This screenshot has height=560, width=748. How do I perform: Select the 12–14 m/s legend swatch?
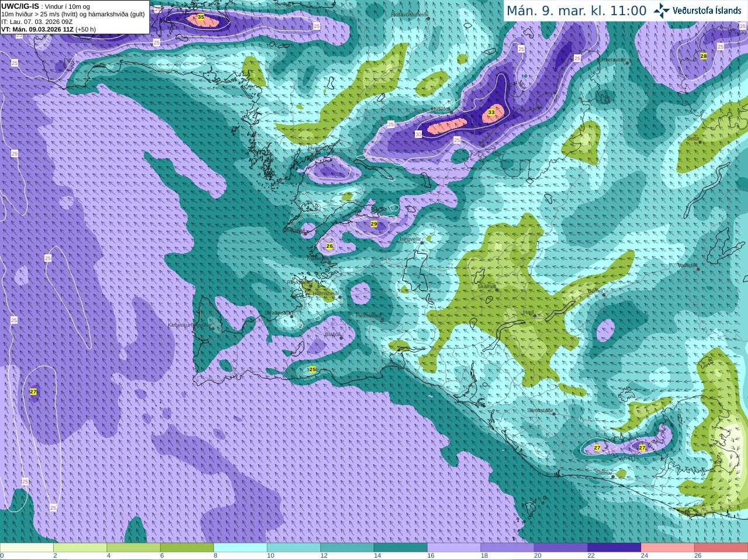[x=347, y=548]
